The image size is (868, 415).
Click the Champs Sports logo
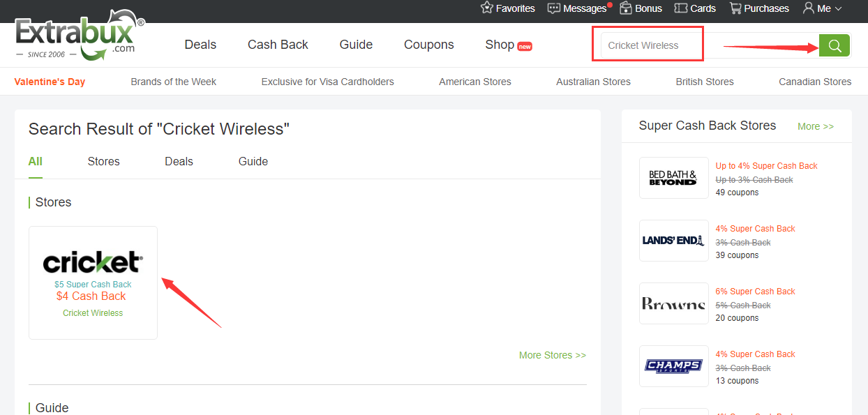click(673, 366)
